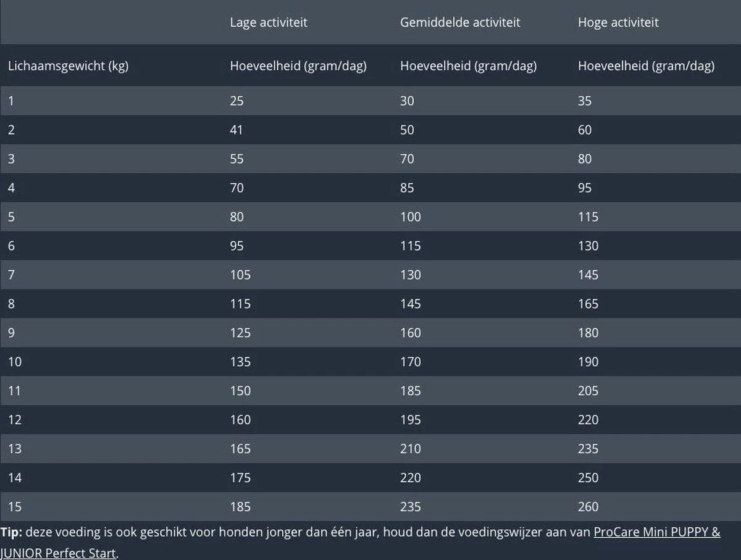
Task: Click the 'Lage activiteit' column header
Action: pos(269,22)
